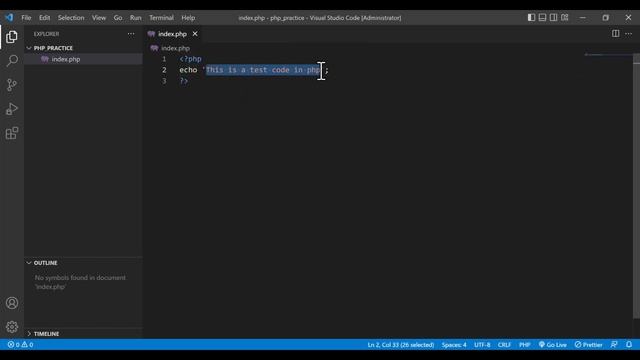Open the Source Control view
640x360 pixels.
click(12, 85)
